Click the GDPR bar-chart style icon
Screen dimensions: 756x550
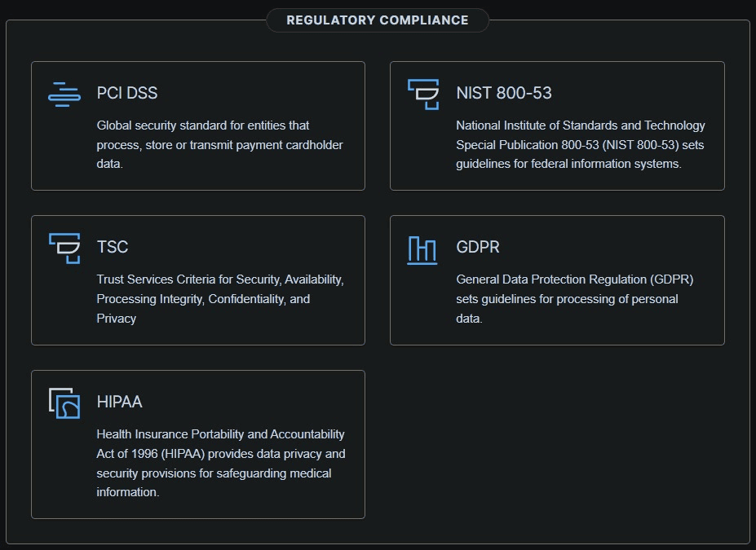[422, 249]
